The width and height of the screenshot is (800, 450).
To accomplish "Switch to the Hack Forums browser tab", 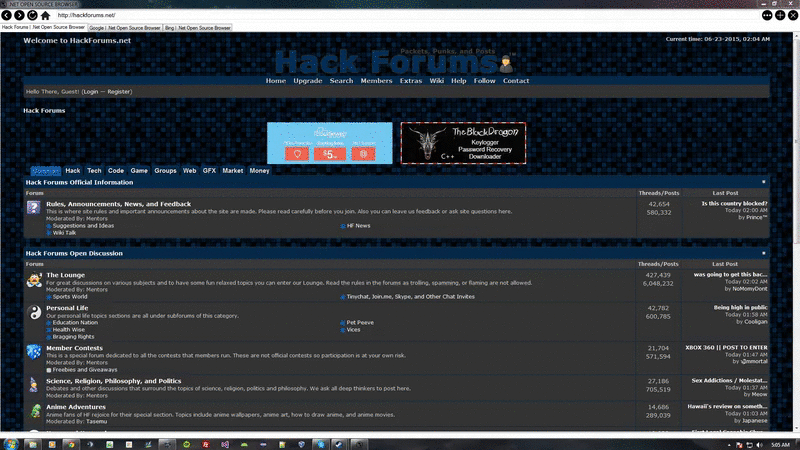I will tap(43, 28).
